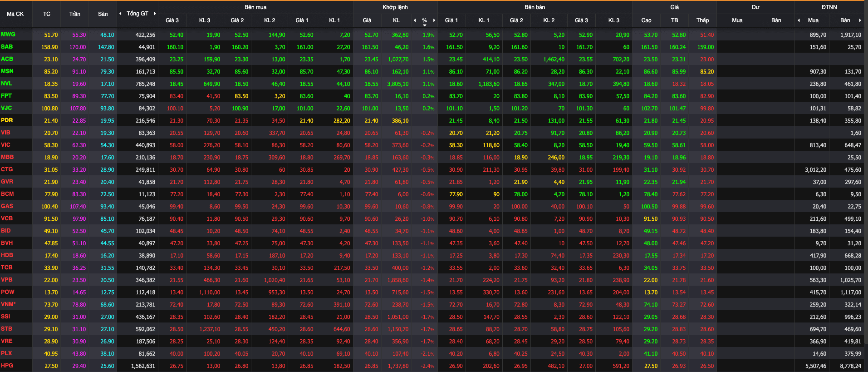Click the Khớp lệnh KL header
868x372 pixels.
click(397, 20)
